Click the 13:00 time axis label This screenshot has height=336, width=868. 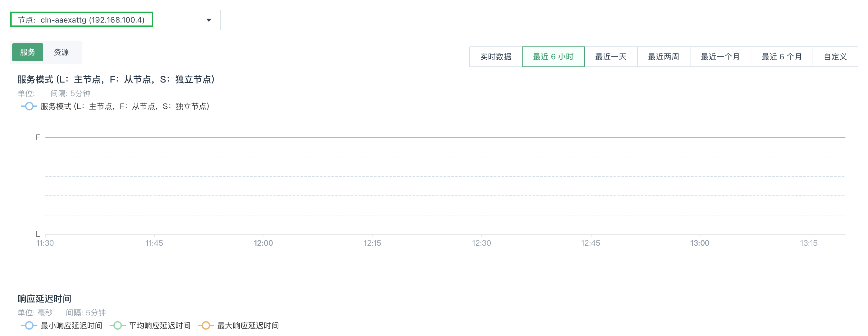click(x=699, y=243)
